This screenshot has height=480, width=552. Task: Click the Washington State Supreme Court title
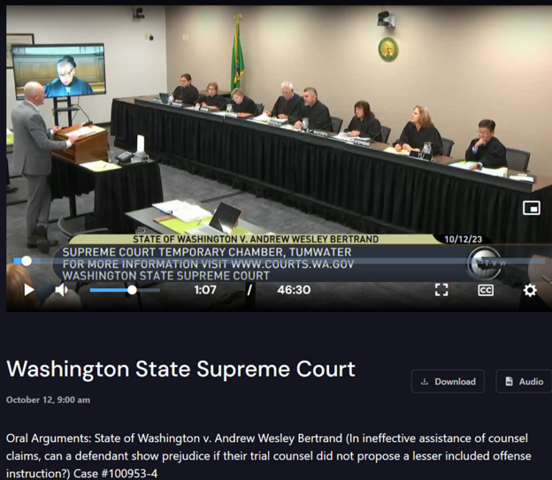point(181,369)
